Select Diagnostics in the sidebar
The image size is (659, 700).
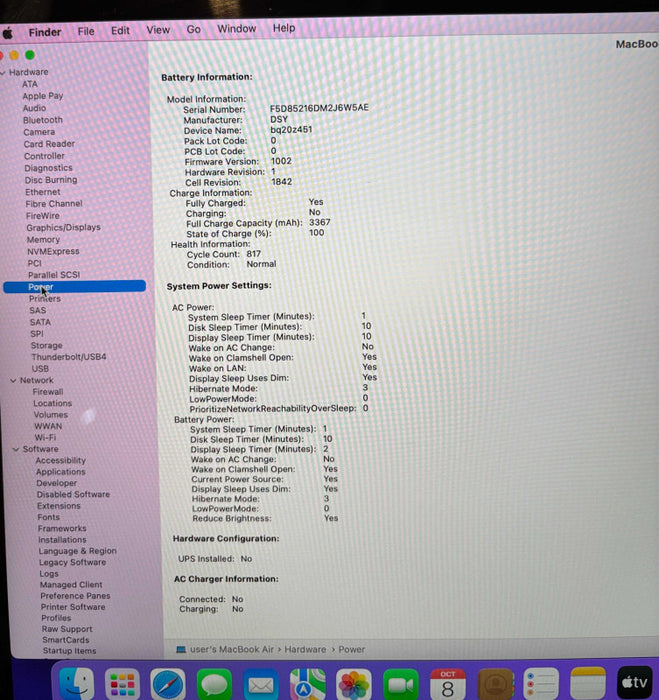click(x=48, y=168)
